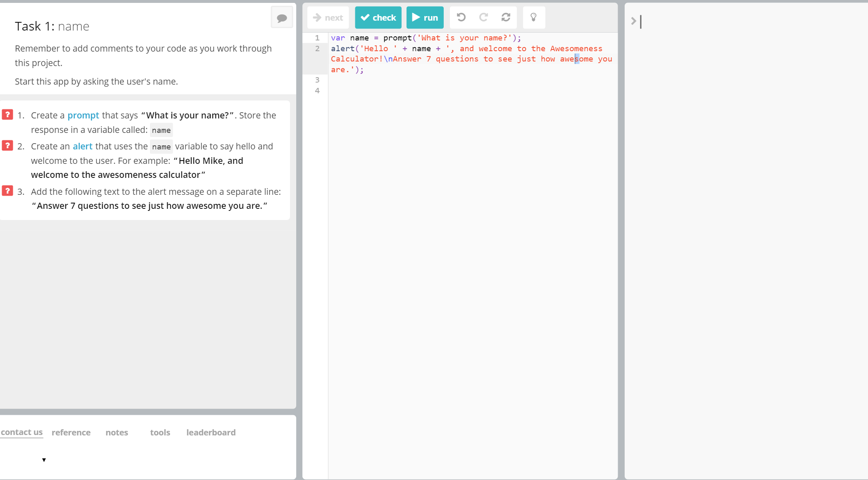
Task: Open the tools tab
Action: tap(160, 433)
